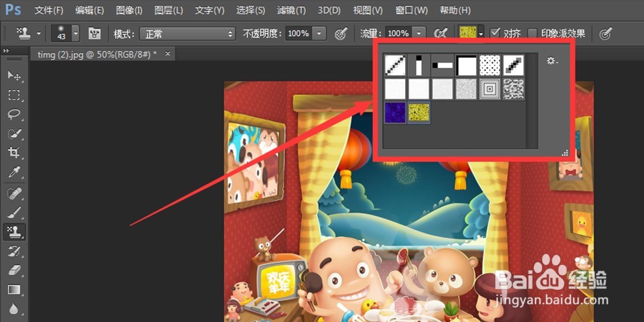Open the tool preset picker stamp icon

pos(23,34)
